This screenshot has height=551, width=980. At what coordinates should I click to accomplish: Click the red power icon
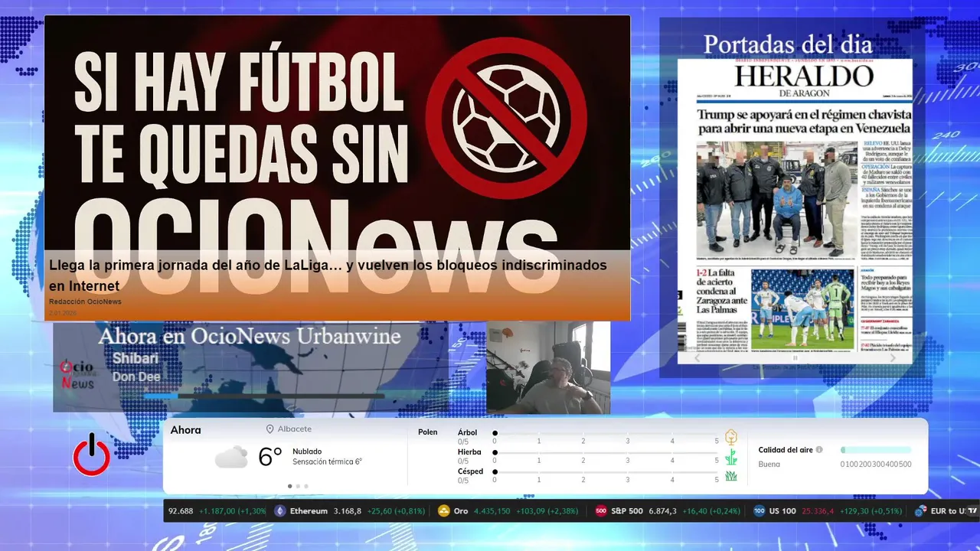coord(92,455)
